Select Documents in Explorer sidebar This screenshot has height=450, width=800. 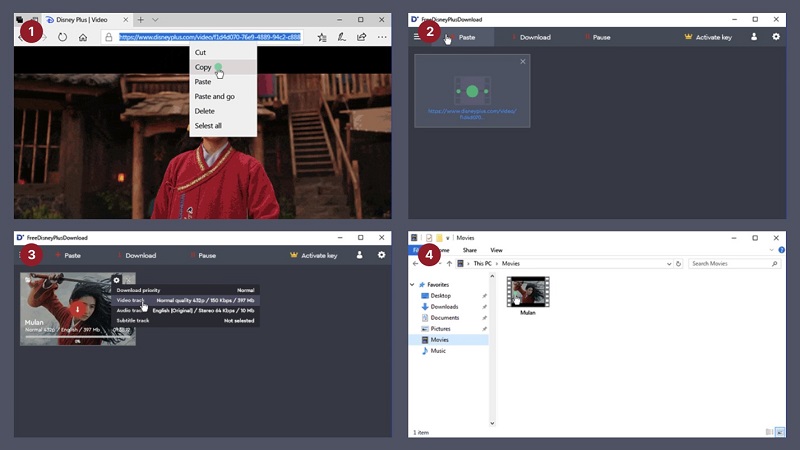tap(445, 318)
